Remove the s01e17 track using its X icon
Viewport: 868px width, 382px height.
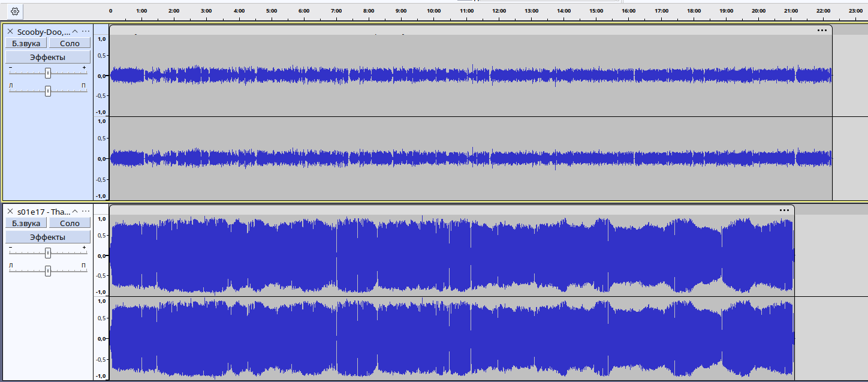click(x=10, y=211)
